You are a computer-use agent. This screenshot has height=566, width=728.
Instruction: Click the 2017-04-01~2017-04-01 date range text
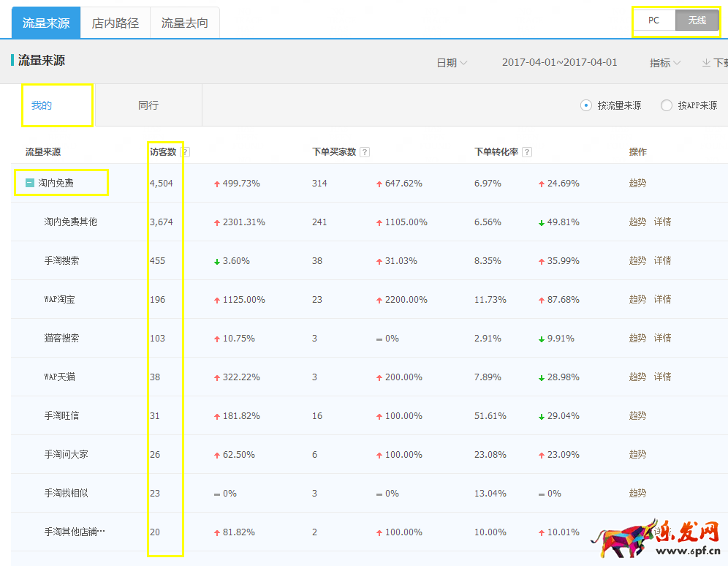(558, 63)
